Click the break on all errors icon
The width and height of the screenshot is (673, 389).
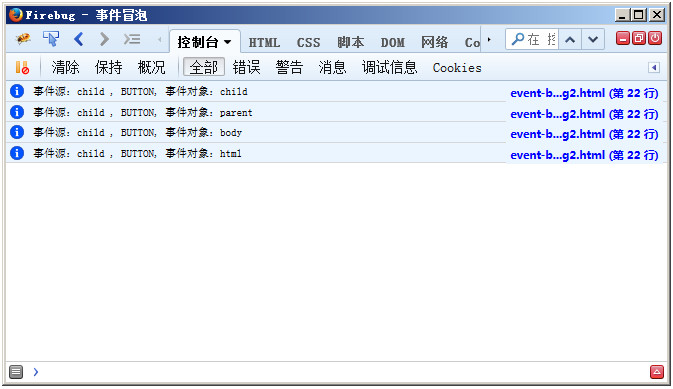pyautogui.click(x=22, y=67)
